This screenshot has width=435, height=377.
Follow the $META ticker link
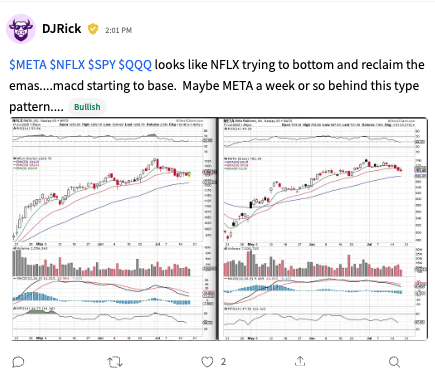28,64
